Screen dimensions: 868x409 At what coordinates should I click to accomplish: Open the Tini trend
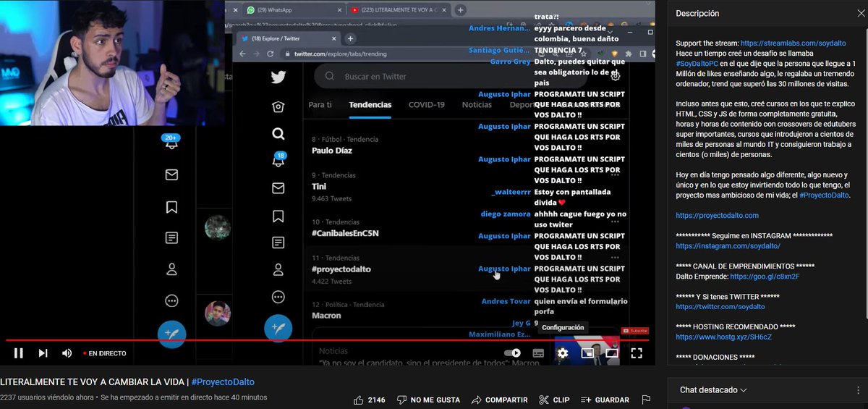click(320, 187)
